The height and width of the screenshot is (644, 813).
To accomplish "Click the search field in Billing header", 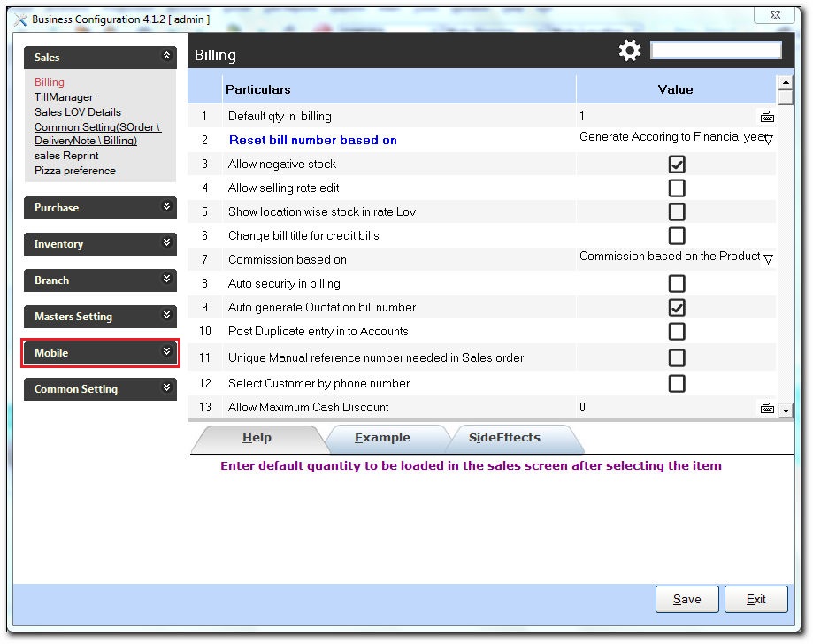I will pyautogui.click(x=716, y=50).
